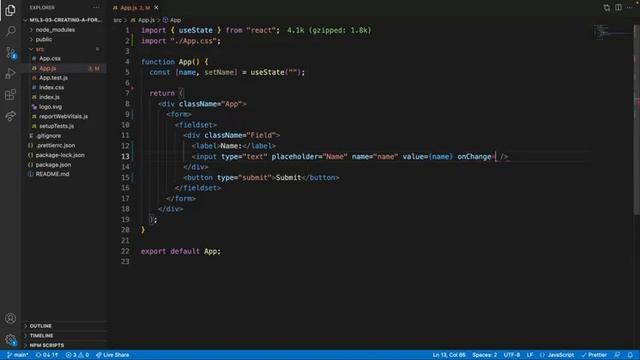The image size is (640, 360).
Task: Change the JavaScript language mode
Action: [x=557, y=355]
